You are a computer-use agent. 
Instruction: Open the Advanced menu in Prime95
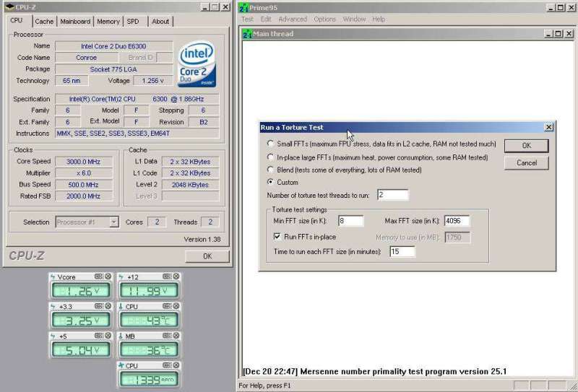pyautogui.click(x=293, y=19)
